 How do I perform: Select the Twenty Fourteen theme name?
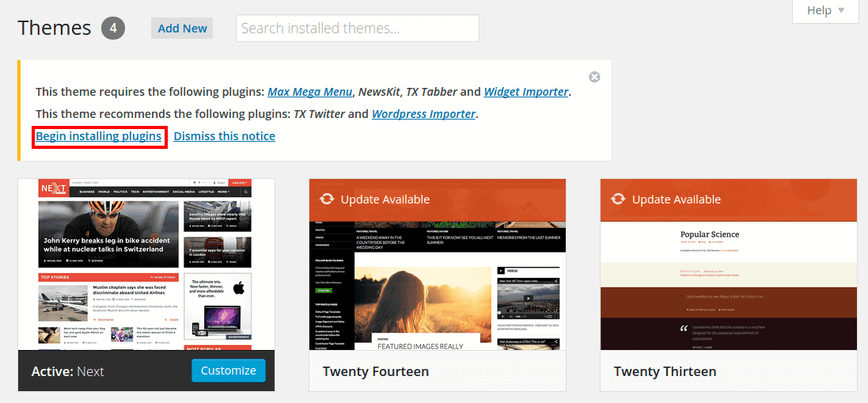point(376,371)
